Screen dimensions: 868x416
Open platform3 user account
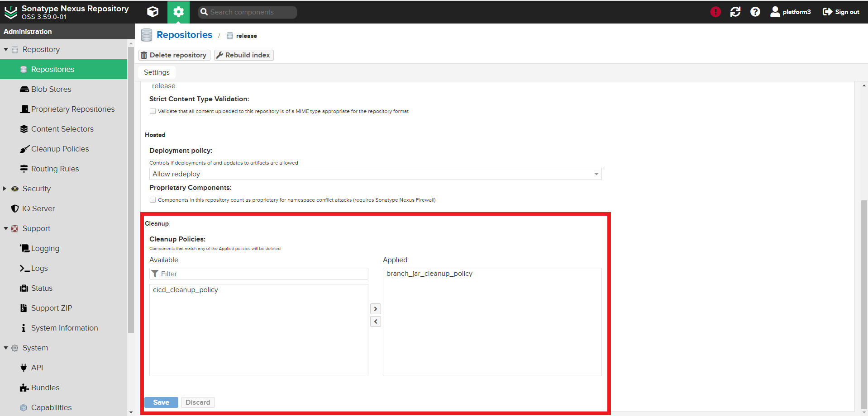[x=791, y=12]
